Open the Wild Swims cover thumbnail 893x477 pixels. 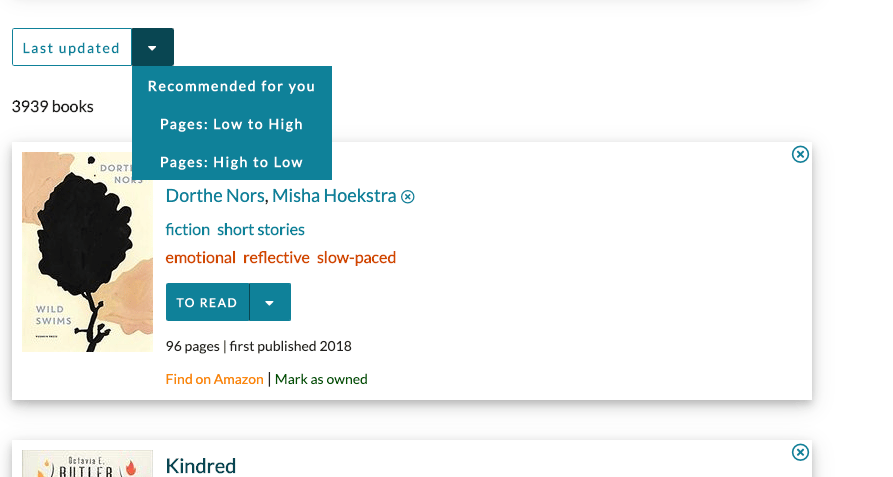click(x=87, y=252)
